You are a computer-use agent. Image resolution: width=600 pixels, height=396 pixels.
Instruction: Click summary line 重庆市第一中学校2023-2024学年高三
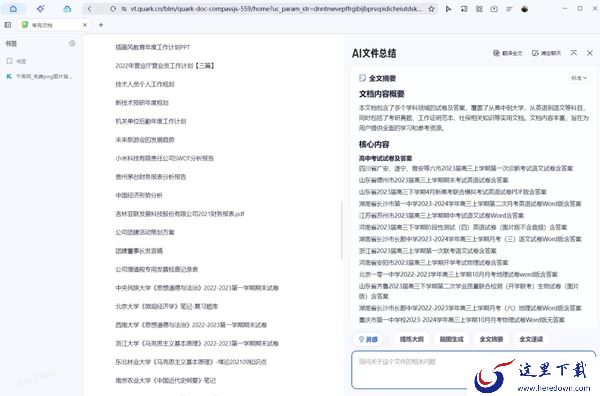pyautogui.click(x=461, y=320)
